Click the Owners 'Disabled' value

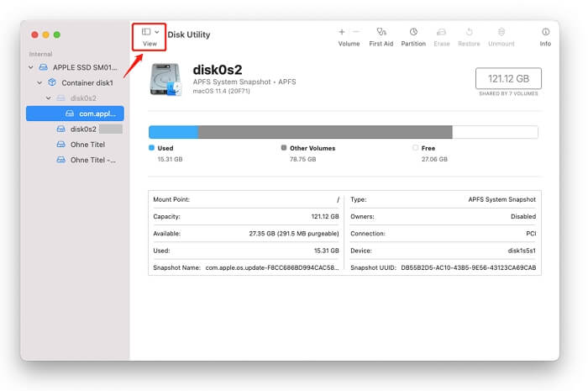click(523, 216)
